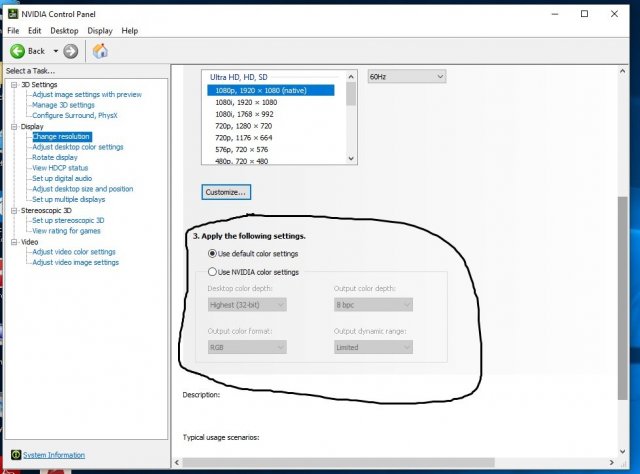640x474 pixels.
Task: Open the Help menu
Action: [x=130, y=30]
